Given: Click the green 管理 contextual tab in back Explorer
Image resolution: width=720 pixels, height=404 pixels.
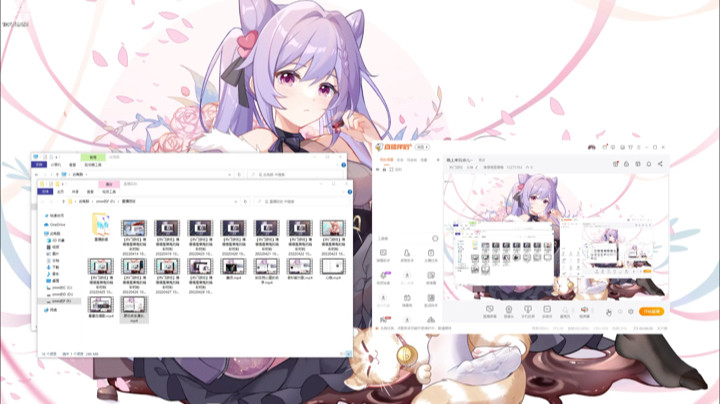Looking at the screenshot, I should click(93, 157).
